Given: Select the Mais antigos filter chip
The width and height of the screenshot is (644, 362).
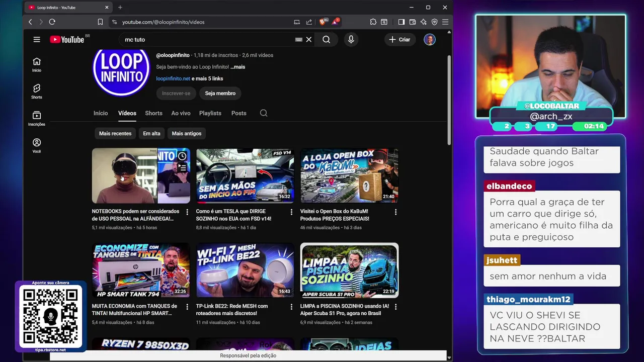Looking at the screenshot, I should (187, 133).
